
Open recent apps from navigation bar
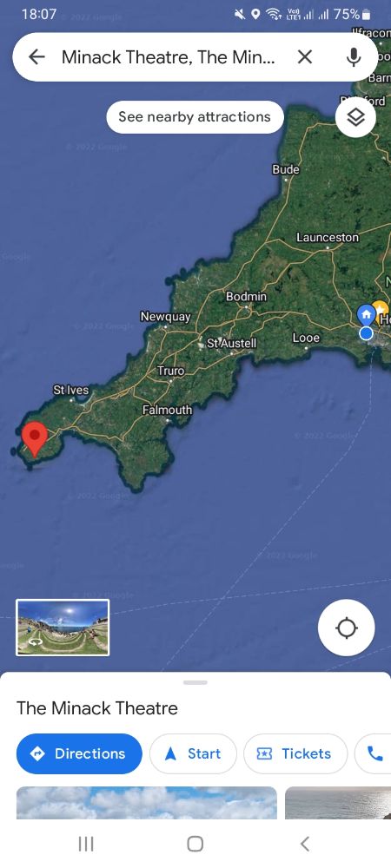86,844
